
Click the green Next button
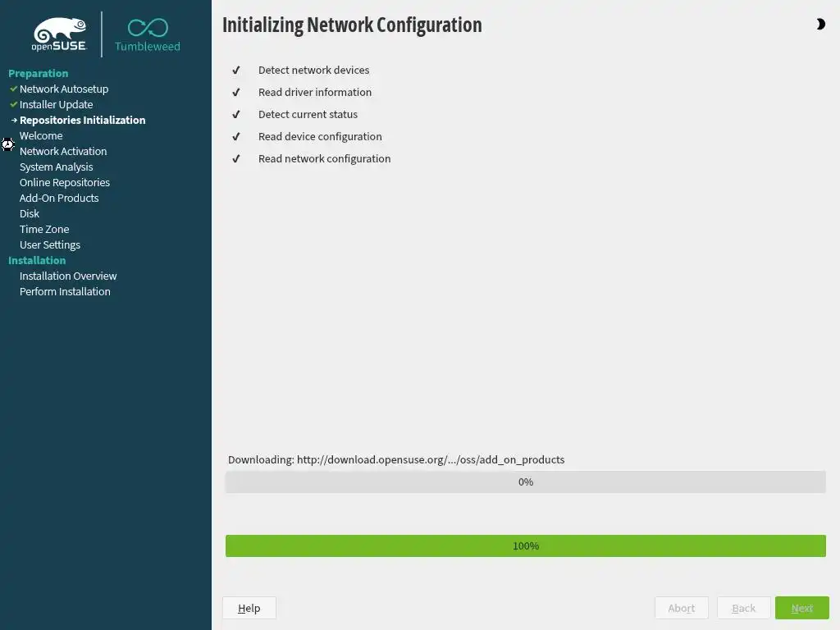point(801,608)
